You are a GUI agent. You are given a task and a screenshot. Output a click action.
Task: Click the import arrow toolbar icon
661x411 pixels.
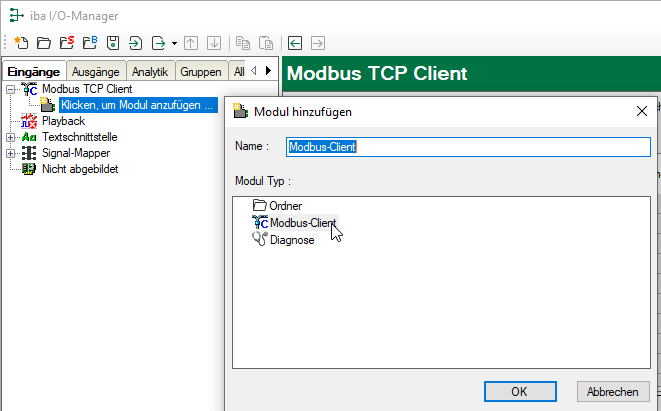135,43
